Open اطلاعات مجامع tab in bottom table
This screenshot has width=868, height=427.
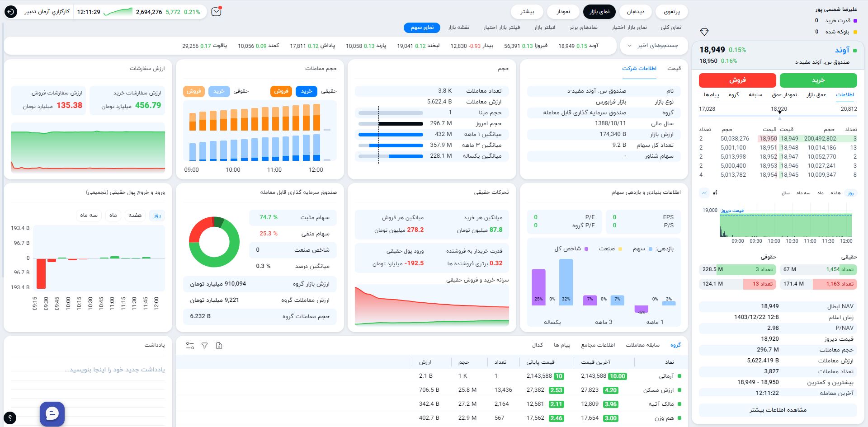[x=598, y=345]
